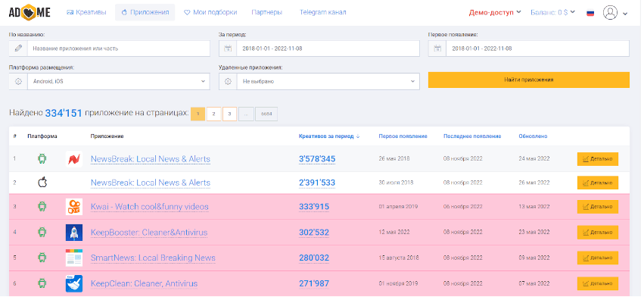Image resolution: width=644 pixels, height=297 pixels.
Task: Click Детально button for KeepClean row
Action: 598,283
